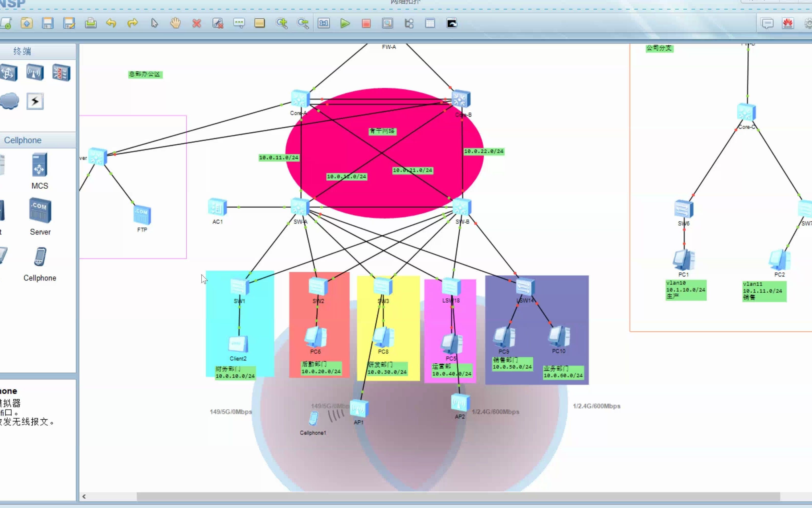812x508 pixels.
Task: Reset canvas zoom to 1:1
Action: tap(324, 23)
